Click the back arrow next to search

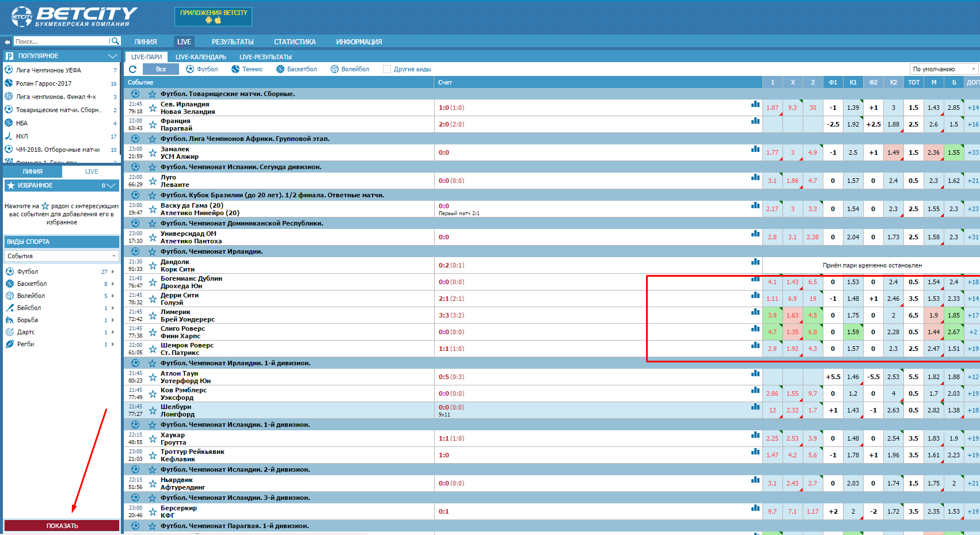pyautogui.click(x=7, y=41)
